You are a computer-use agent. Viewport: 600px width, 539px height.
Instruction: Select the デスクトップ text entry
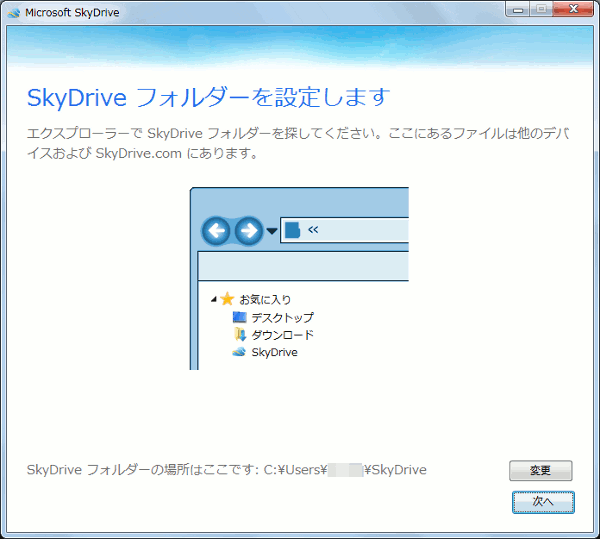[282, 317]
